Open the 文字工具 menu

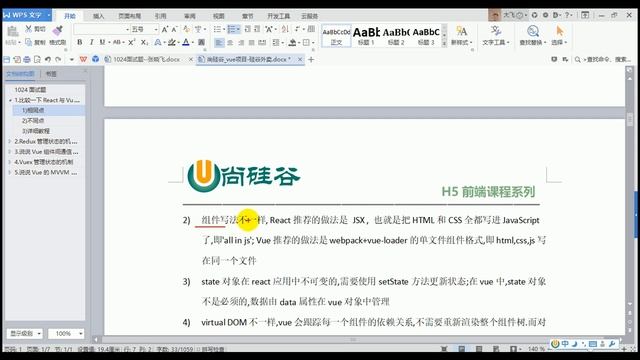[x=496, y=36]
